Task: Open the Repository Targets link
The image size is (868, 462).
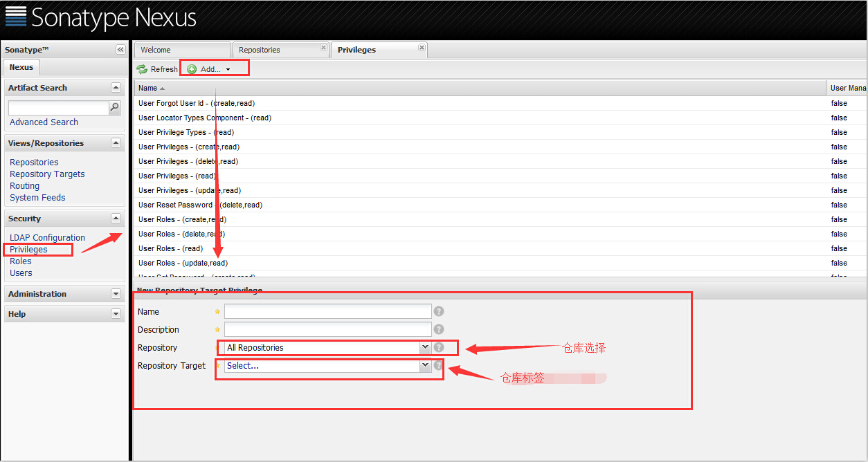Action: tap(47, 174)
